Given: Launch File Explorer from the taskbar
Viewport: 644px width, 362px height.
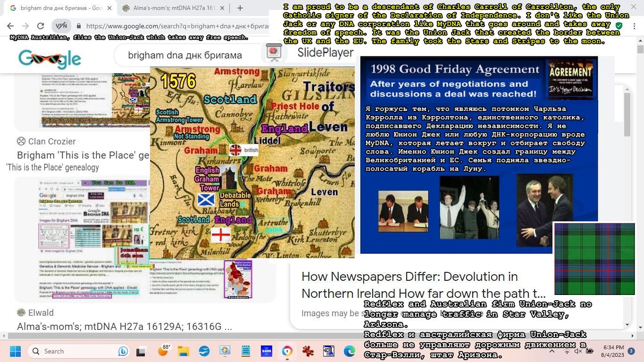Looking at the screenshot, I should (x=184, y=351).
